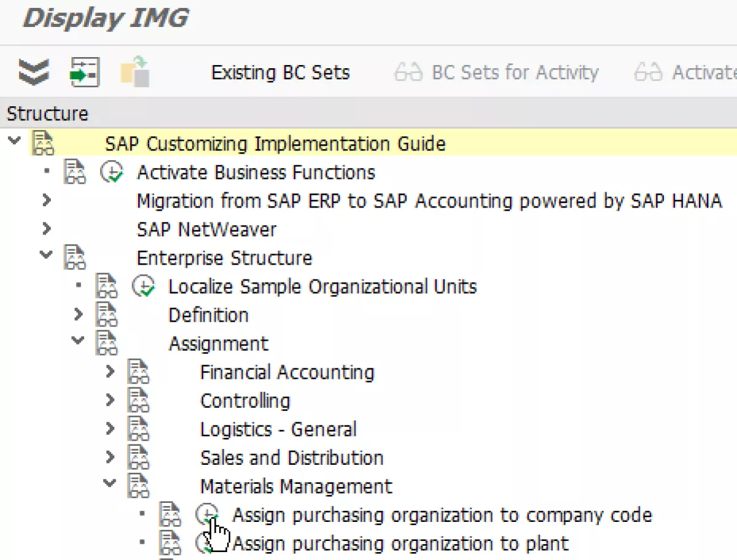Expand the Sales and Distribution node
Screen dimensions: 737x560
(x=110, y=457)
